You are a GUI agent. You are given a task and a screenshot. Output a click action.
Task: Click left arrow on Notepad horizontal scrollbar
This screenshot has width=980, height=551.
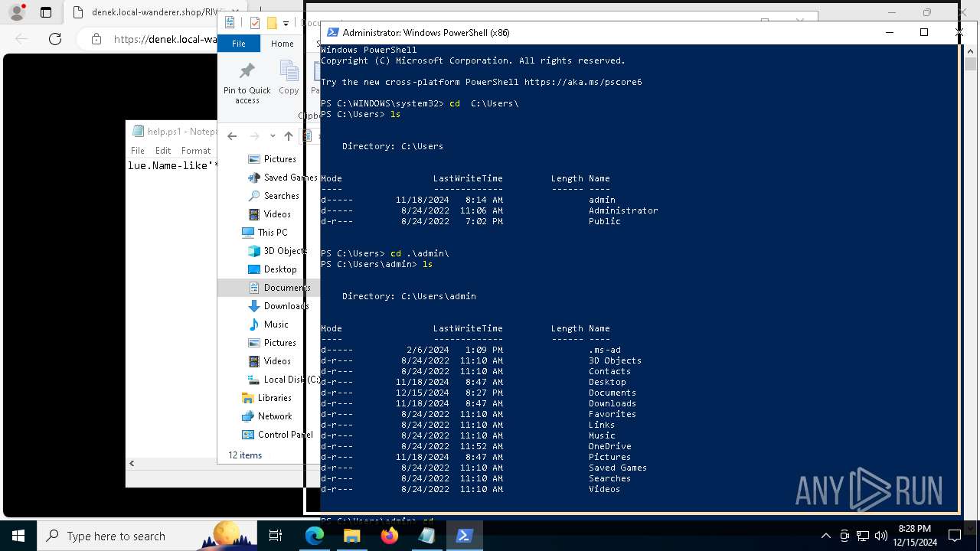click(132, 463)
